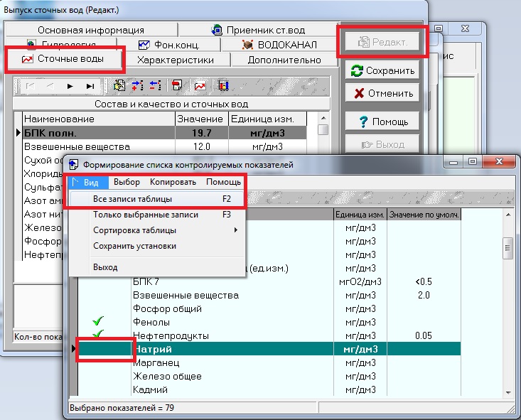Click the red document icon in toolbar
This screenshot has height=420, width=521.
(177, 86)
